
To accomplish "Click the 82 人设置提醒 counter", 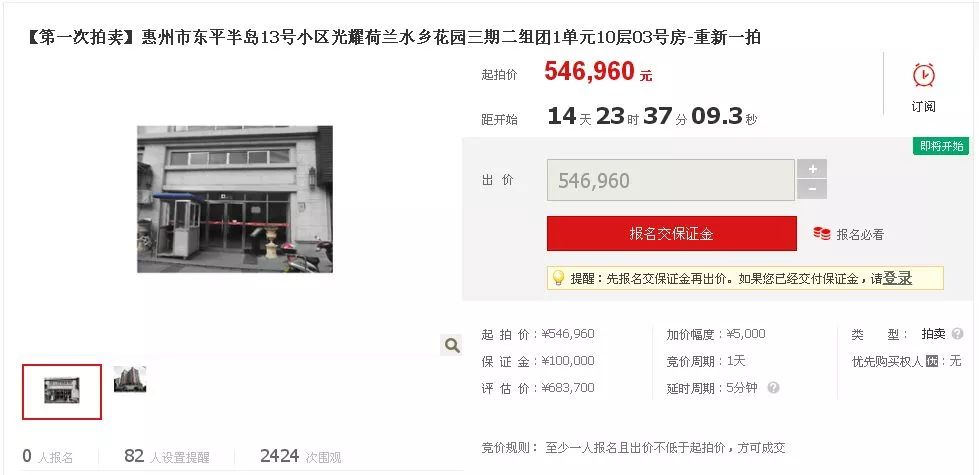I will (167, 456).
